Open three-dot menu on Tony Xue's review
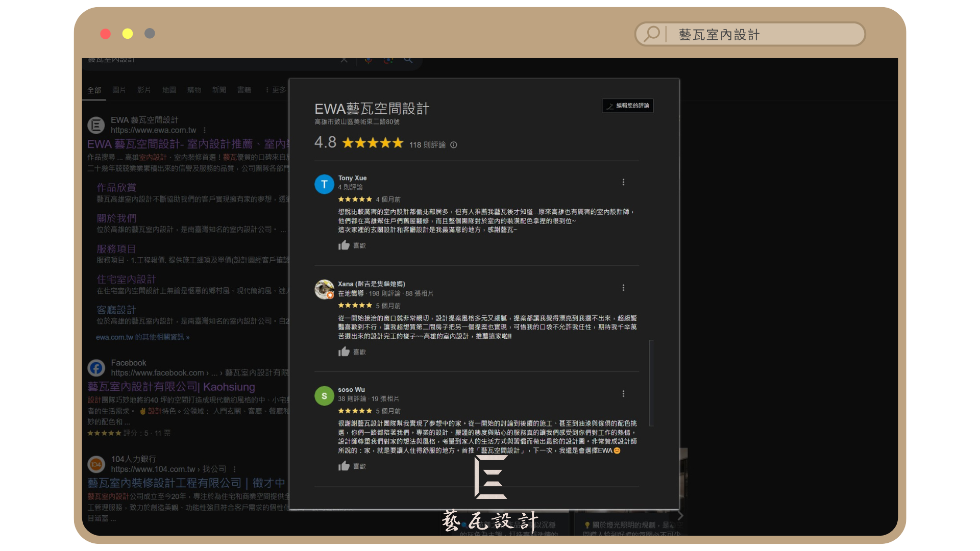The height and width of the screenshot is (551, 980). pos(623,182)
